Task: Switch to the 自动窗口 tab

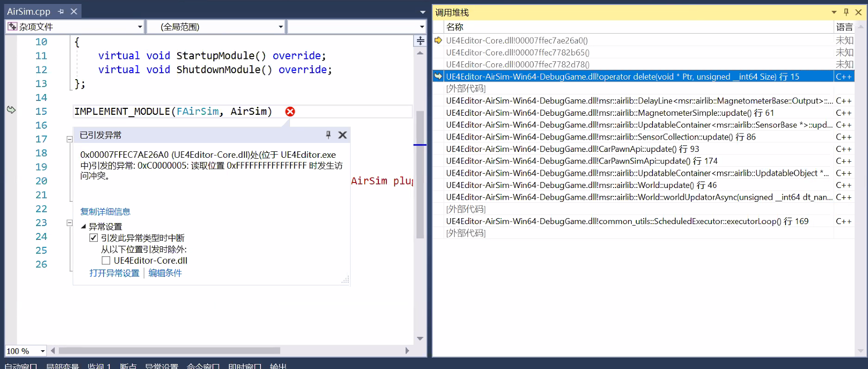Action: coord(21,366)
